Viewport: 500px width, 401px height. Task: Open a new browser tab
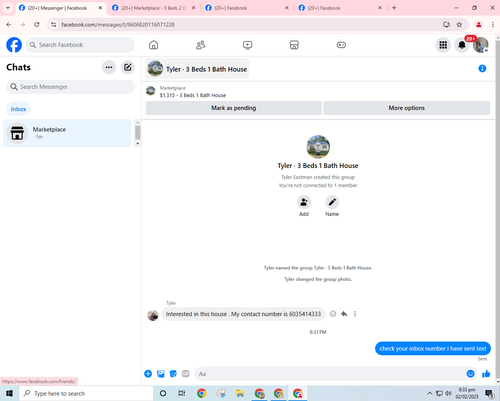click(x=394, y=8)
